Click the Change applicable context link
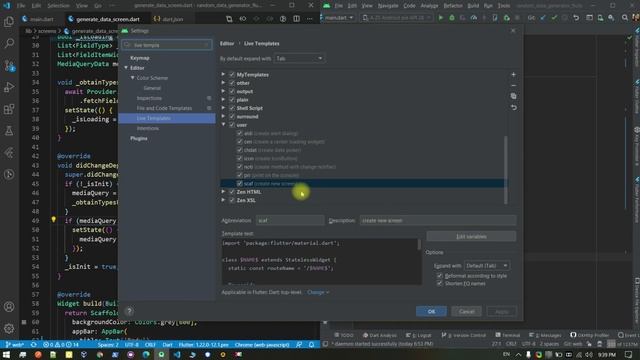This screenshot has height=360, width=640. [x=318, y=292]
